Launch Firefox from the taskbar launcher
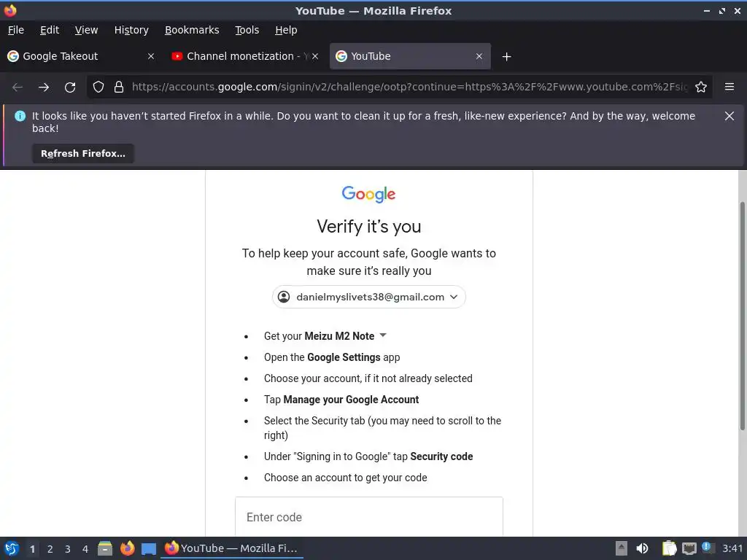747x560 pixels. tap(127, 548)
